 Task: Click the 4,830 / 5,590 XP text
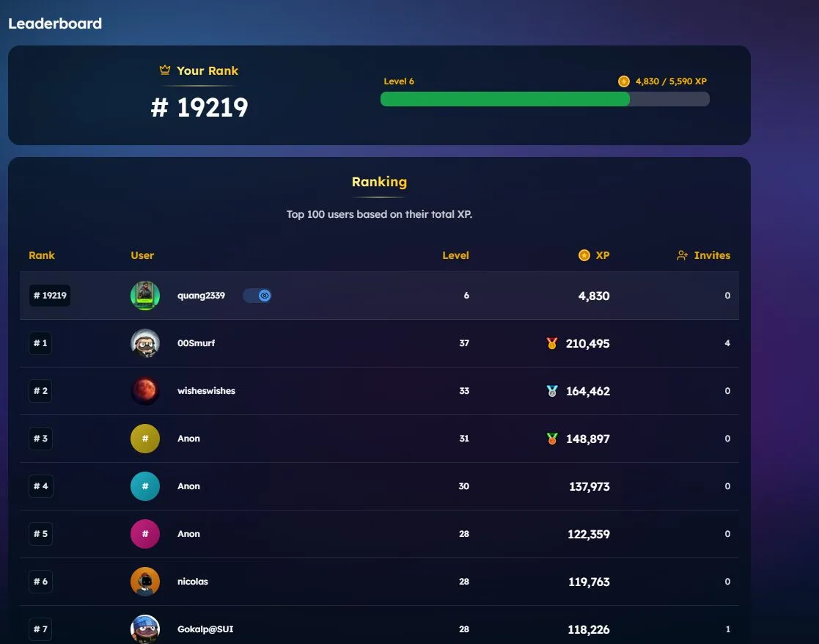671,81
